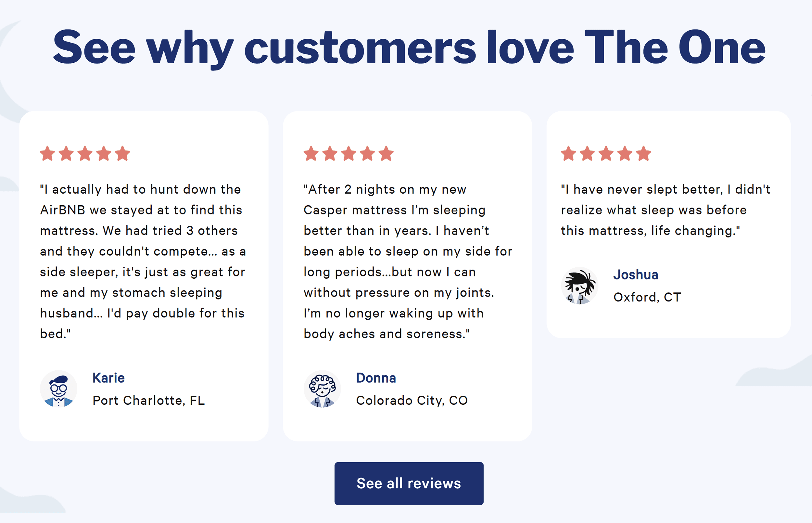812x523 pixels.
Task: Click Joshua's spiky-haired avatar icon
Action: 580,285
